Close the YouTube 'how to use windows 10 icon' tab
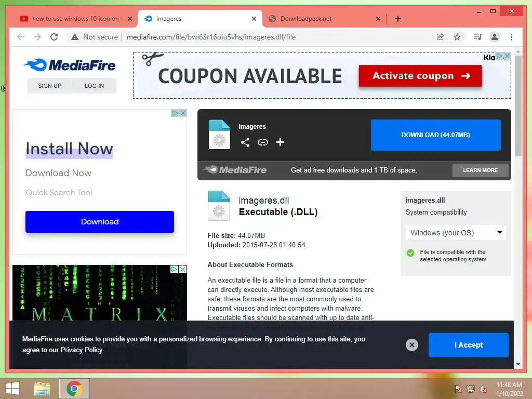Screen dimensions: 532x399 click(129, 19)
